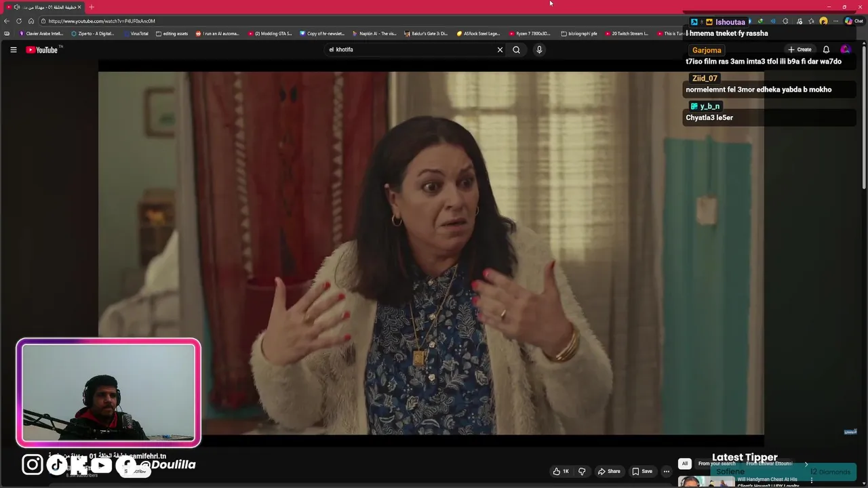Viewport: 868px width, 488px height.
Task: Open the Copilot Chat button
Action: [x=854, y=21]
